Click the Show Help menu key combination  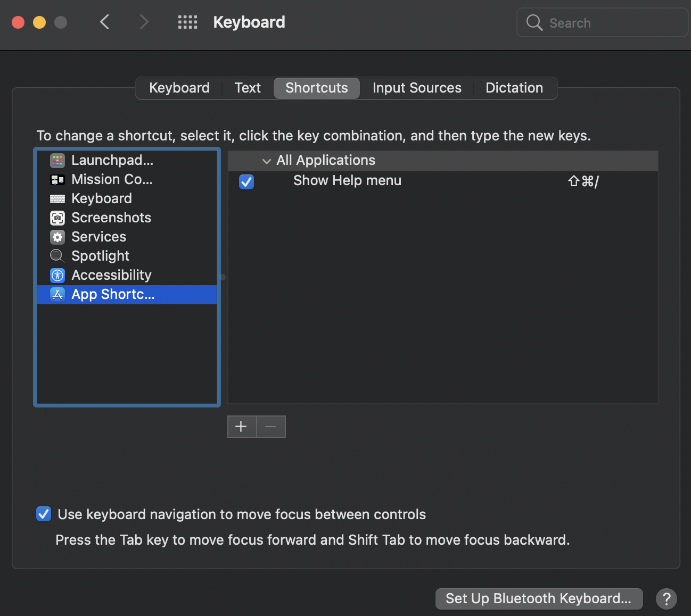(583, 181)
